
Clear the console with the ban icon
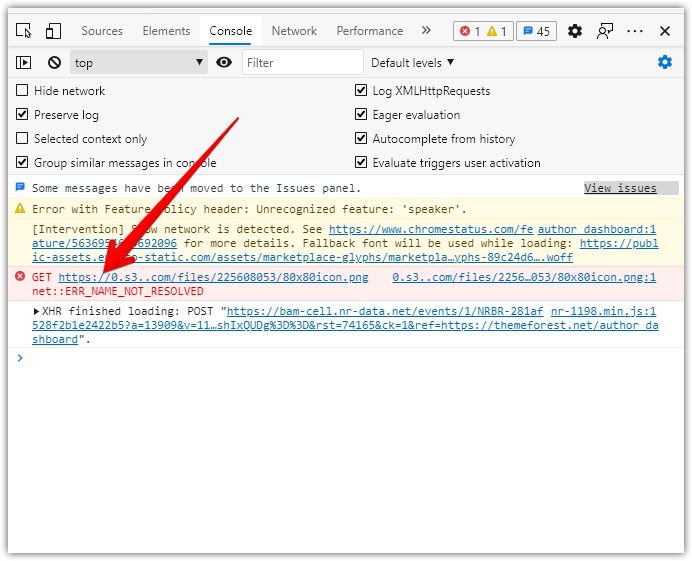(54, 62)
